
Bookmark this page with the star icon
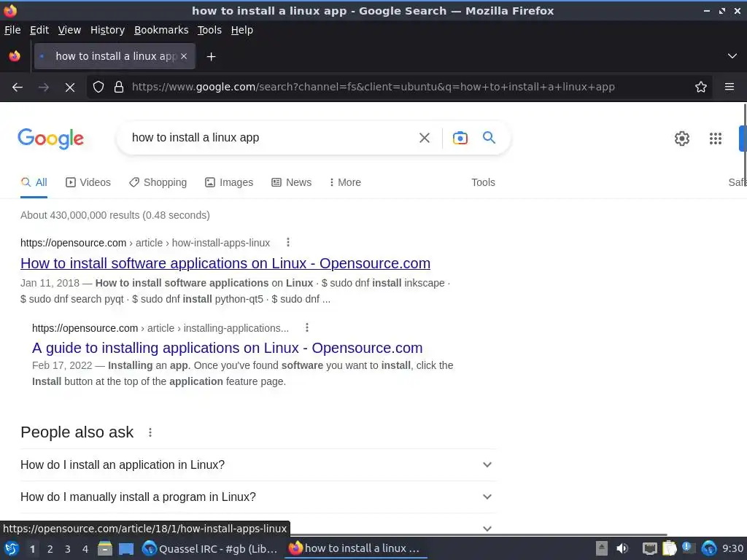(x=701, y=87)
